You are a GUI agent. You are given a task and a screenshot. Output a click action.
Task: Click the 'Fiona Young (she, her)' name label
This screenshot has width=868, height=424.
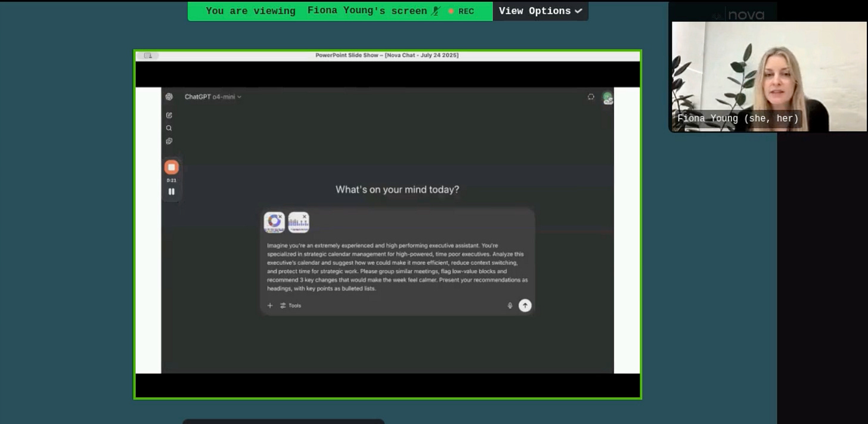[x=737, y=119]
